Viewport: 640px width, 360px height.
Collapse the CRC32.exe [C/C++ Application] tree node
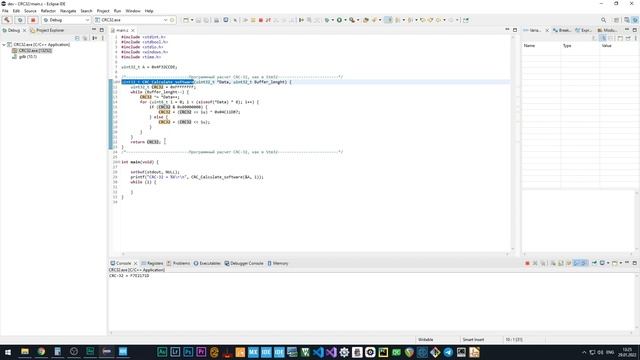[x=4, y=44]
